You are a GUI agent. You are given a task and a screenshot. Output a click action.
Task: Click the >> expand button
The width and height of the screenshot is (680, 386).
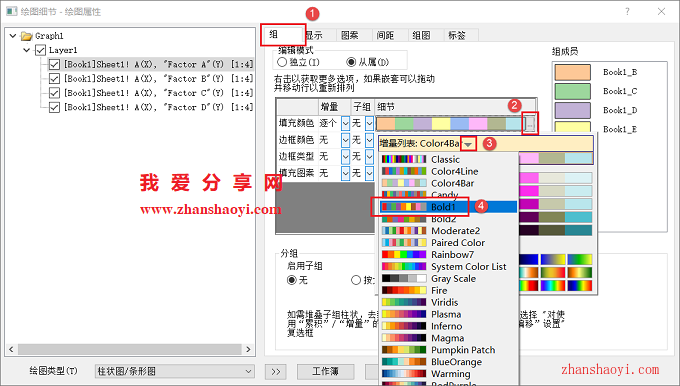(276, 372)
